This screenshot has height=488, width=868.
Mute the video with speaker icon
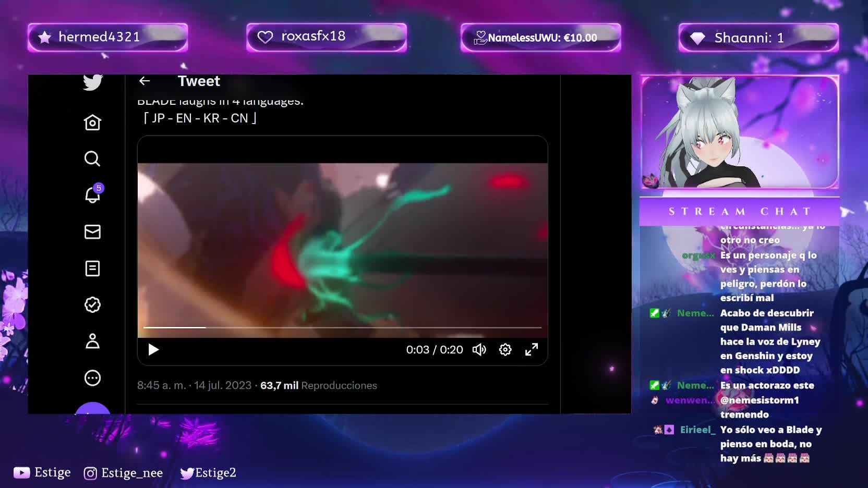[479, 350]
